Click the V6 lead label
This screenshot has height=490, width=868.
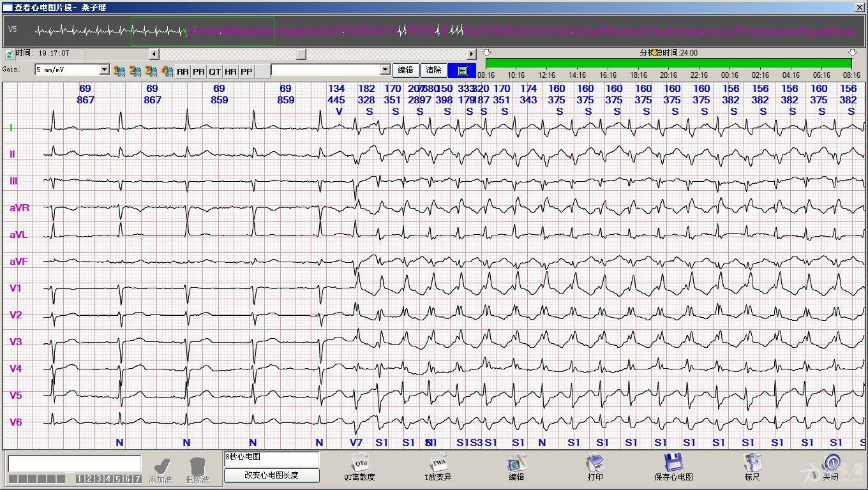pos(15,422)
